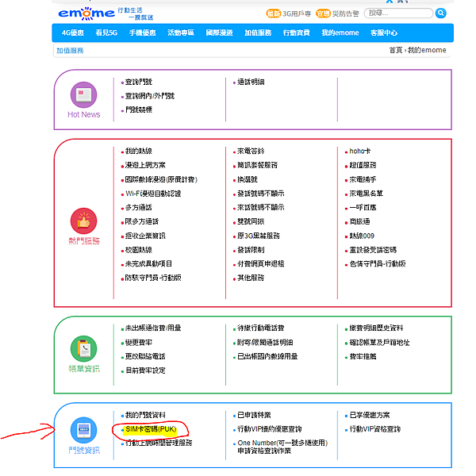This screenshot has height=476, width=476.
Task: Open the 繳費明細歷史資料 link
Action: point(376,328)
